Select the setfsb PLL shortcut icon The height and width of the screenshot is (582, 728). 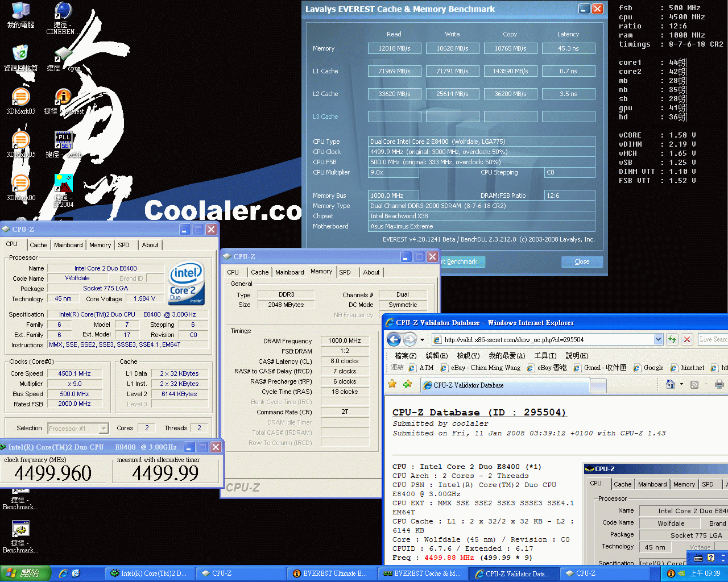tap(63, 144)
